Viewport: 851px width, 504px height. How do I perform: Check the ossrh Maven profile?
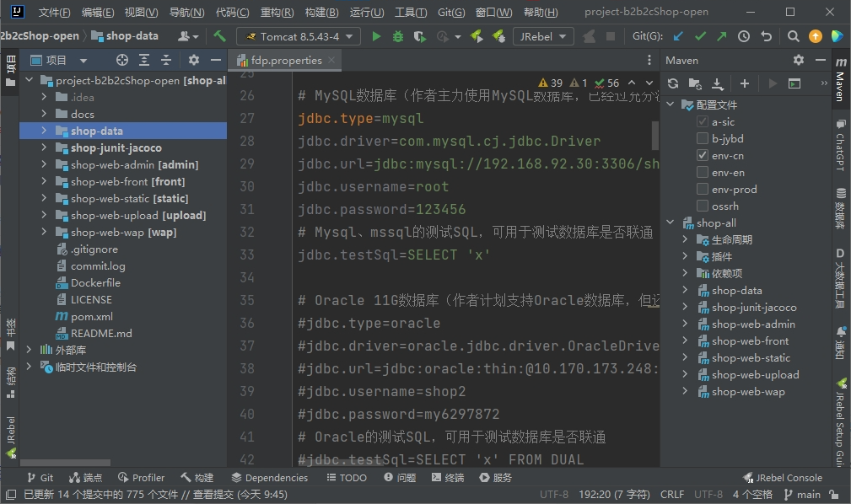point(703,206)
